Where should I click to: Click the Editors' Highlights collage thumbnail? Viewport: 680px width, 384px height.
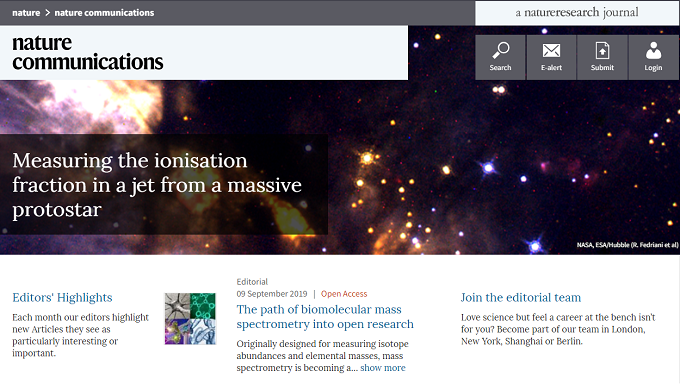[190, 319]
